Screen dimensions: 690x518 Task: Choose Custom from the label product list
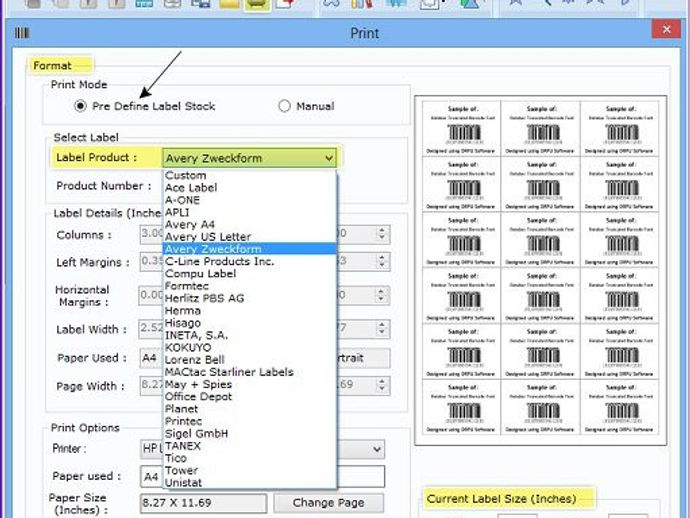point(250,175)
